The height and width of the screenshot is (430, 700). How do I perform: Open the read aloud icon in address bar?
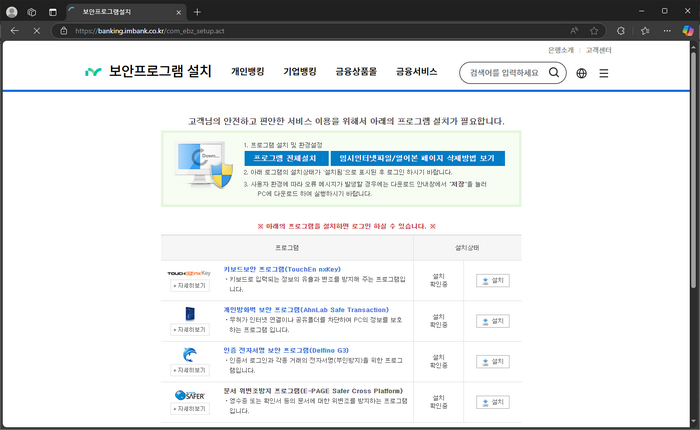(x=574, y=31)
